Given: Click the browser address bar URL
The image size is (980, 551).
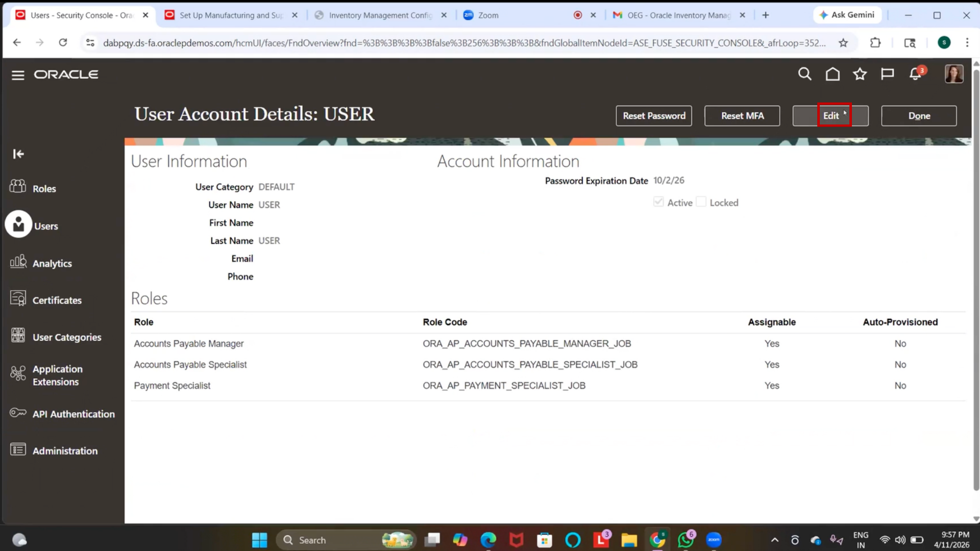Looking at the screenshot, I should coord(464,43).
